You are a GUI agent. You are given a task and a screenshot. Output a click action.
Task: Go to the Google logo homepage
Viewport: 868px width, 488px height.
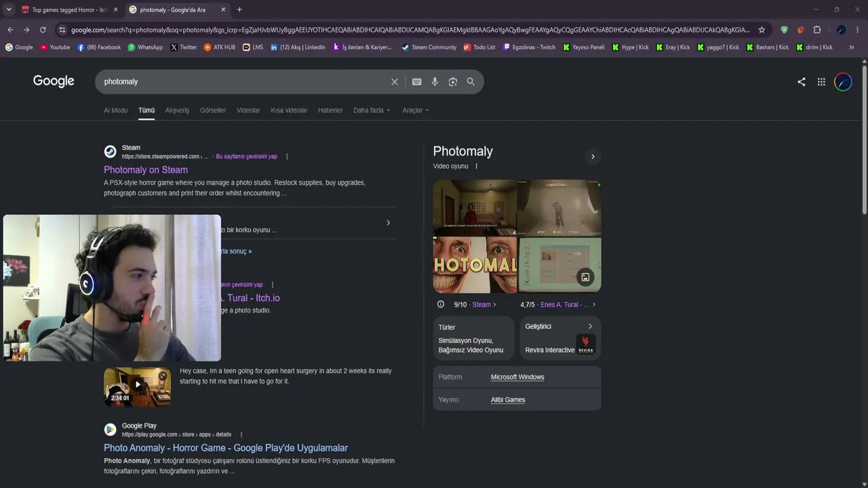tap(54, 81)
